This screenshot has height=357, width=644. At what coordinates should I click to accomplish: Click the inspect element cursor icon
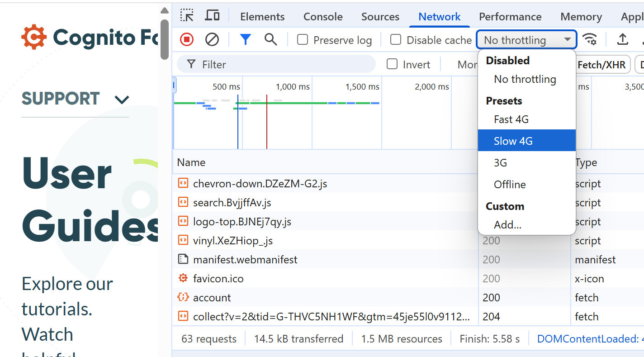(x=187, y=15)
